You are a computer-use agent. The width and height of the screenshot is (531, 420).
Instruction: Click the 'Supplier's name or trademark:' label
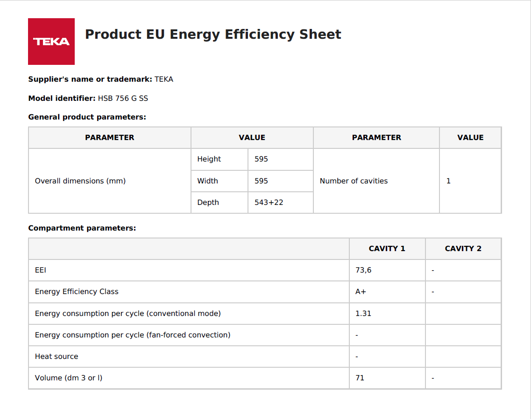(x=90, y=79)
